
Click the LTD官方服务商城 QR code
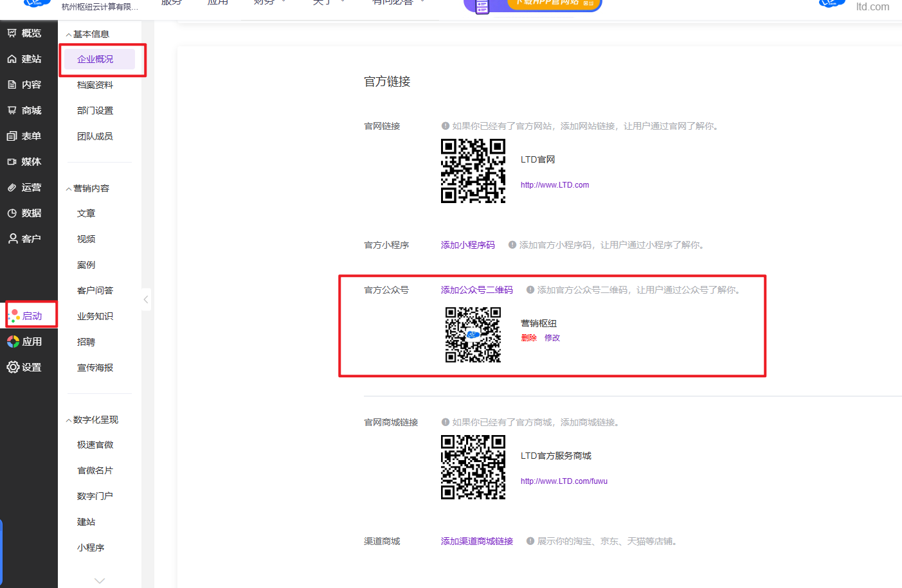pyautogui.click(x=473, y=467)
